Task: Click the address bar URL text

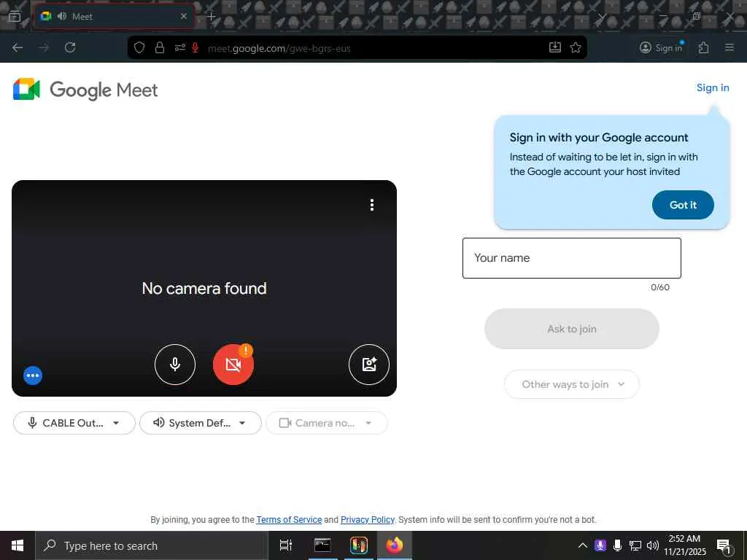Action: click(x=279, y=48)
